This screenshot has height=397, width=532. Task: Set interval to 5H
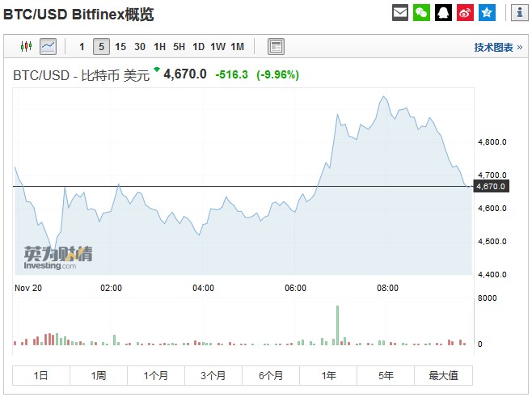coord(179,47)
